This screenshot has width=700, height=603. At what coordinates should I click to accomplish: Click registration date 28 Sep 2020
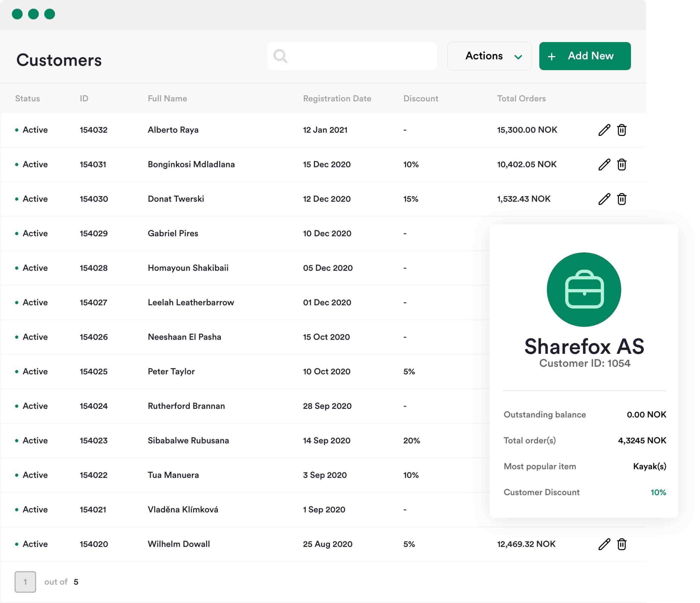tap(327, 406)
